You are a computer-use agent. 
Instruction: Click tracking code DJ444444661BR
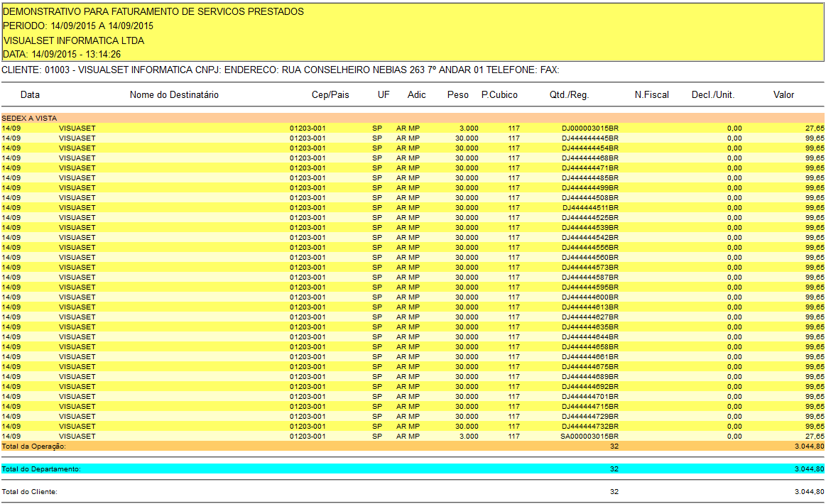[590, 356]
